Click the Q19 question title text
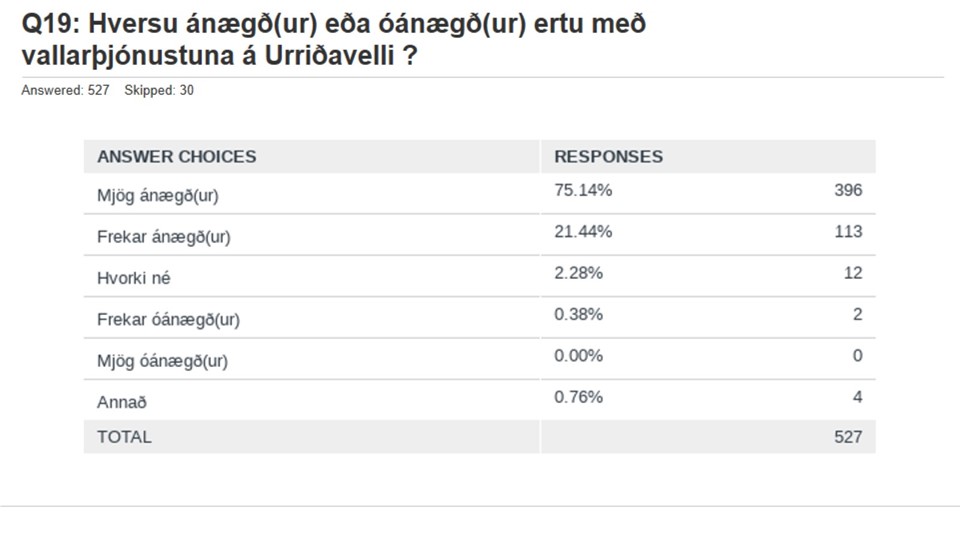 [334, 40]
